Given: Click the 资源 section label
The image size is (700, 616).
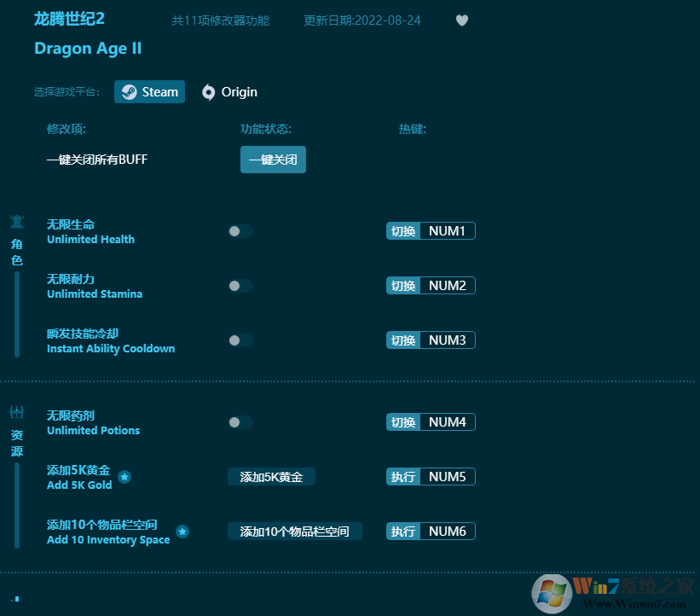Looking at the screenshot, I should [x=17, y=443].
